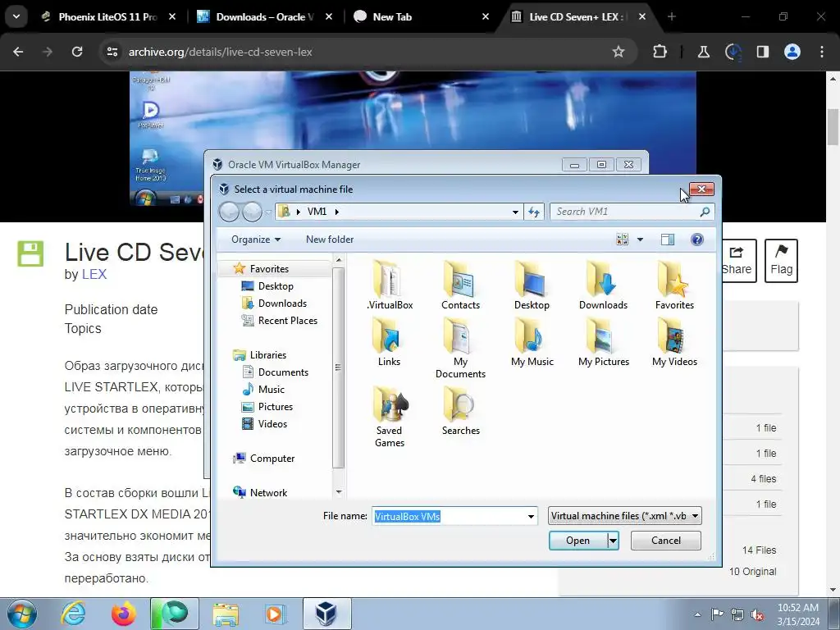Toggle the preview pane icon
Image resolution: width=840 pixels, height=630 pixels.
point(668,240)
